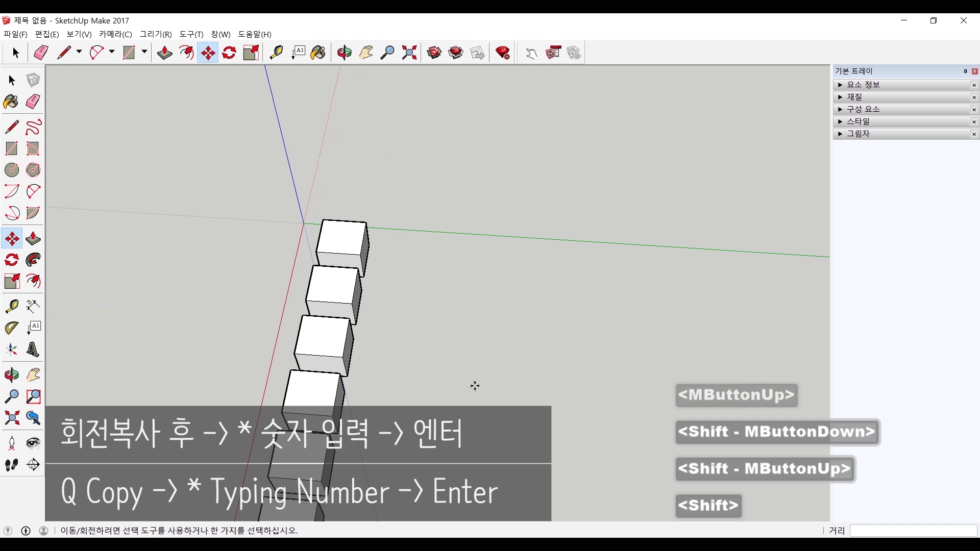Select the Eraser tool in top toolbar

[41, 53]
